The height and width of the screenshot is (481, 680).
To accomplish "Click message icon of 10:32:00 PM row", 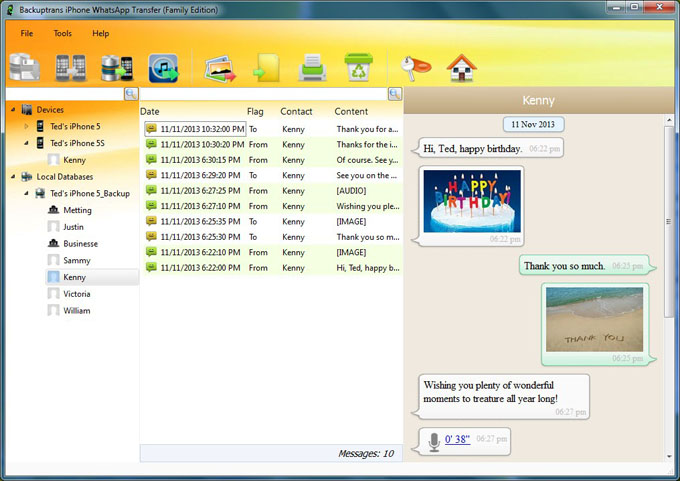I will [151, 129].
